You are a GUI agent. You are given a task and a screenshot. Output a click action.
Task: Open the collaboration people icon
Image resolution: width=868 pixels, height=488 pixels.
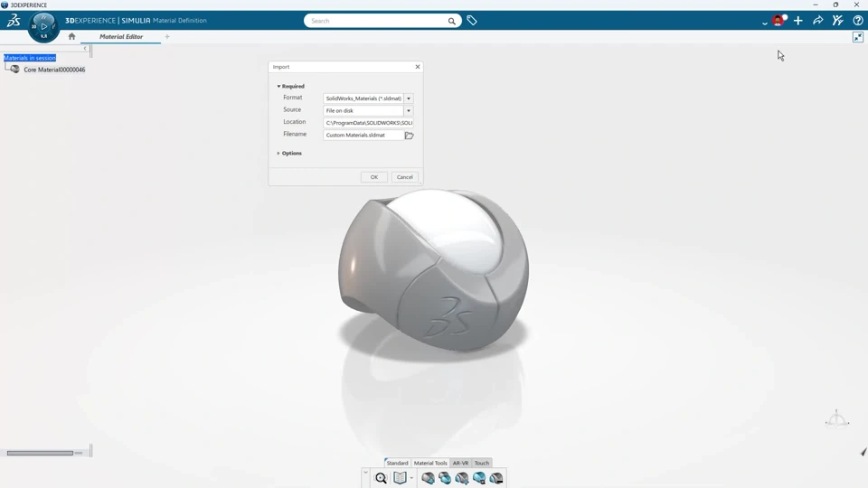[x=837, y=21]
